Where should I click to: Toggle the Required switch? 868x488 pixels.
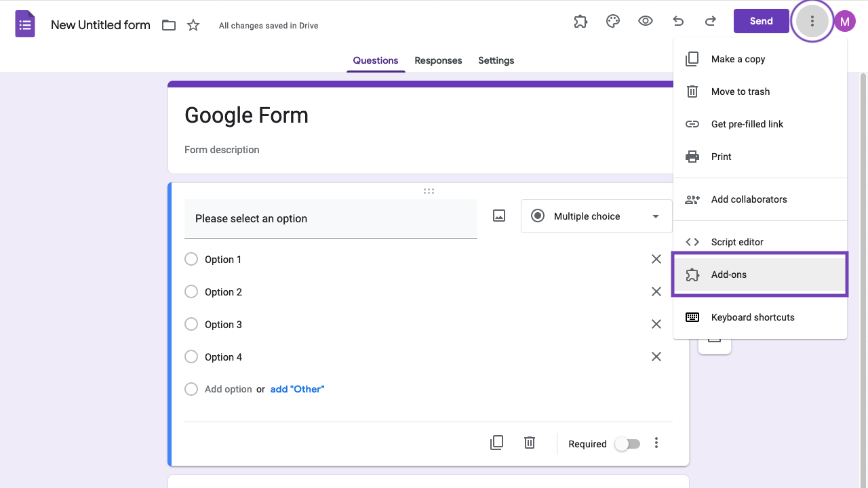coord(627,444)
